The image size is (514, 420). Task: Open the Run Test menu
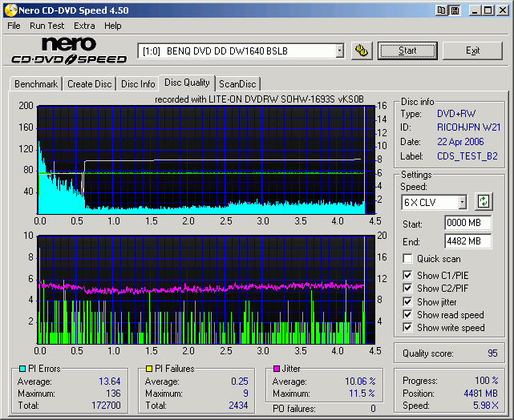pyautogui.click(x=47, y=26)
